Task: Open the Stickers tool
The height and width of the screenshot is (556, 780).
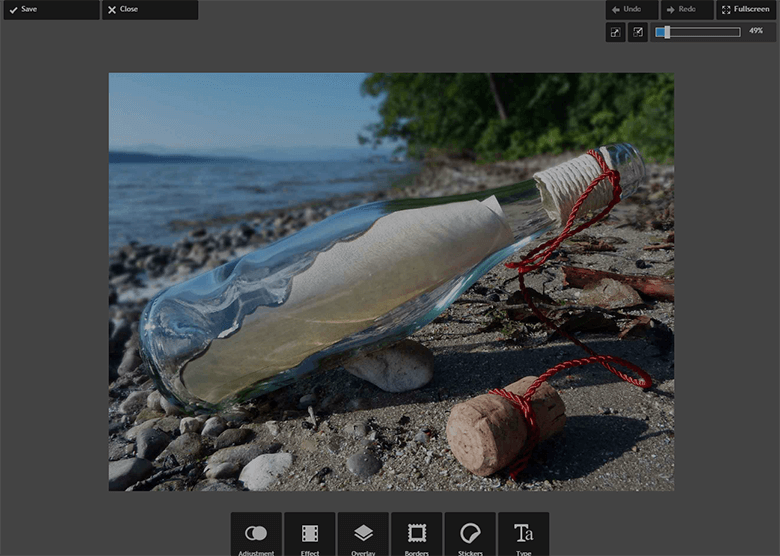Action: point(470,535)
